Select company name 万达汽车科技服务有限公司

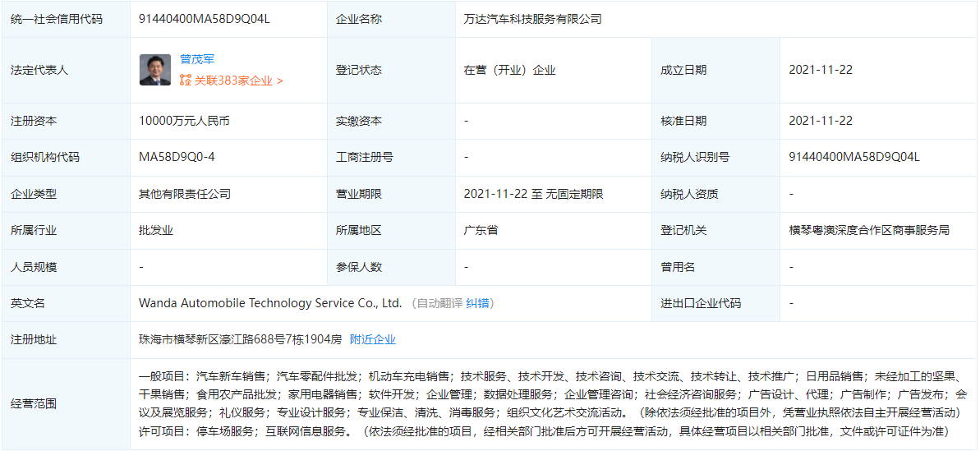(x=532, y=20)
